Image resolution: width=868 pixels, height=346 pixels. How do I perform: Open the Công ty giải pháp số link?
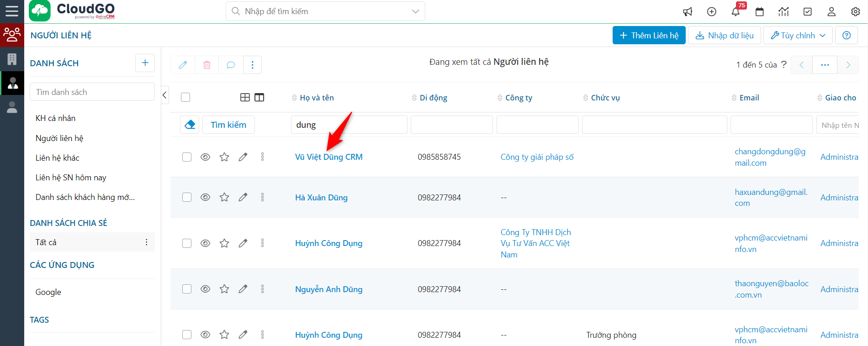537,157
